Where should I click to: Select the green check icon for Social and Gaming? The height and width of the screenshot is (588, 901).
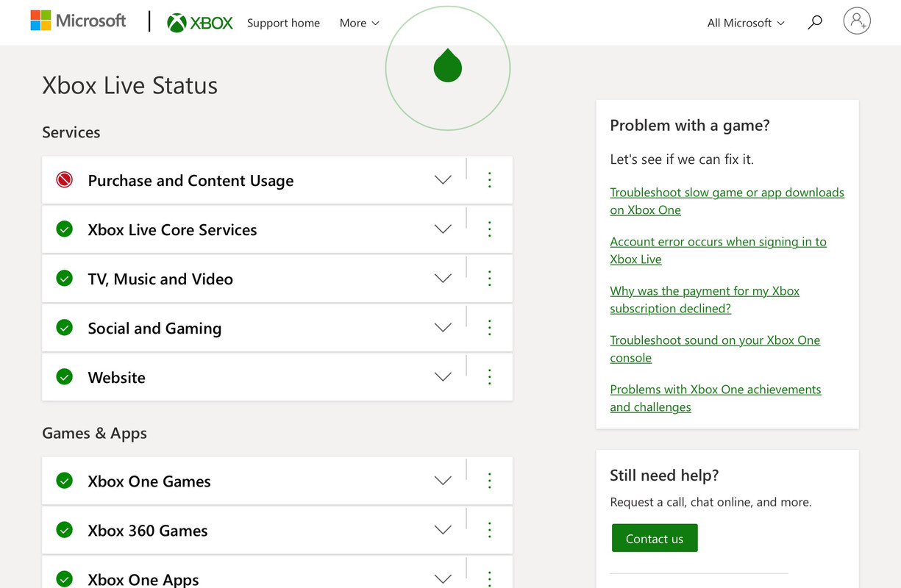click(65, 328)
